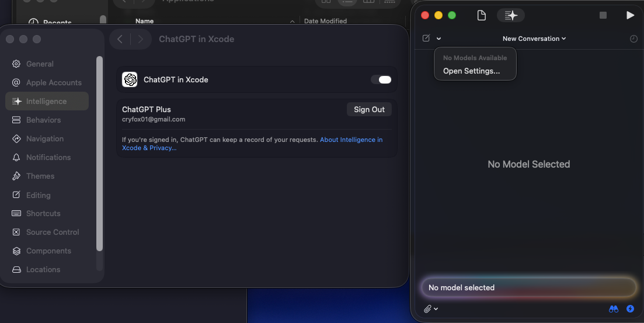Expand the model chooser chevron
The image size is (644, 323).
(x=438, y=39)
